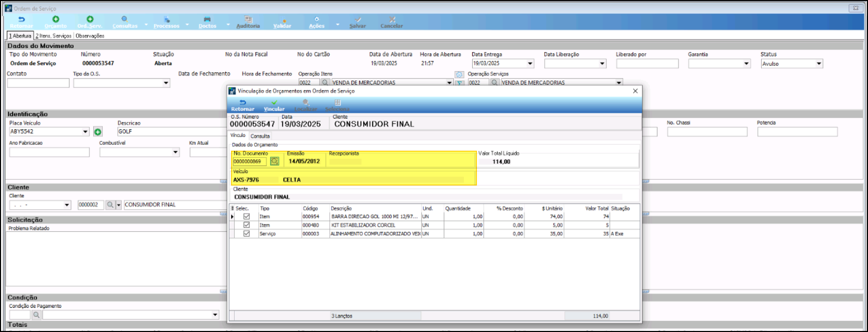The width and height of the screenshot is (868, 332).
Task: Click the client code field 0000002
Action: [91, 205]
